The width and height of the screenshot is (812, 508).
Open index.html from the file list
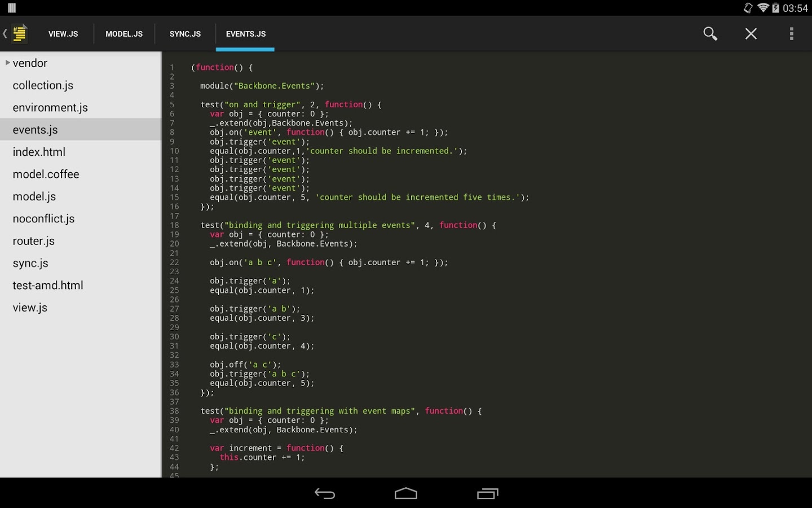39,151
